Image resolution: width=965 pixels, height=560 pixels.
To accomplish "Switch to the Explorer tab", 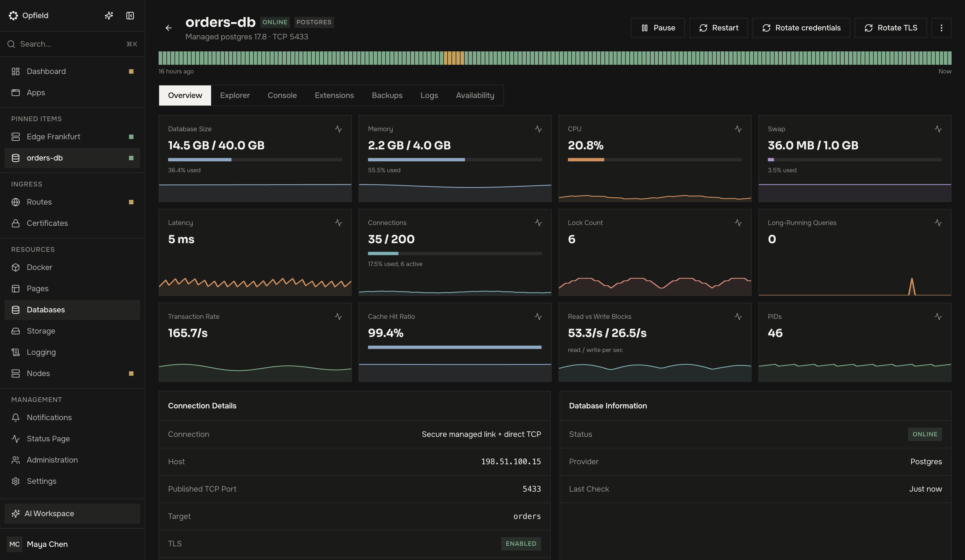I will tap(235, 95).
